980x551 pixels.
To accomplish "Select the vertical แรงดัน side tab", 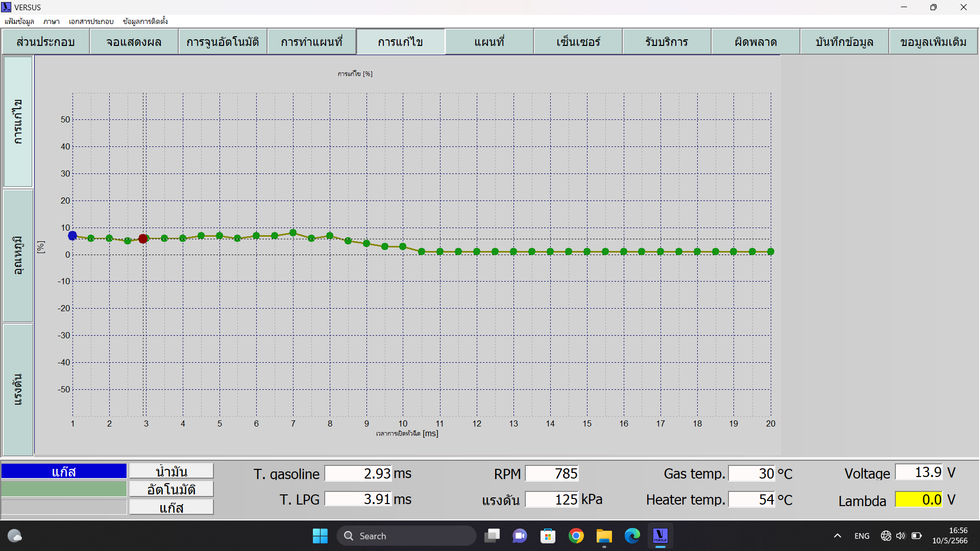I will (18, 390).
